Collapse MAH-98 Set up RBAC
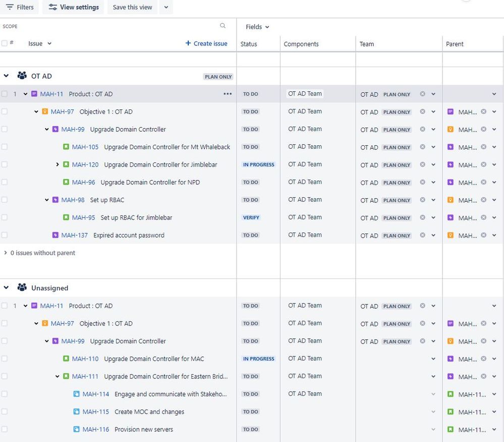Screen dimensions: 504x442 46,200
